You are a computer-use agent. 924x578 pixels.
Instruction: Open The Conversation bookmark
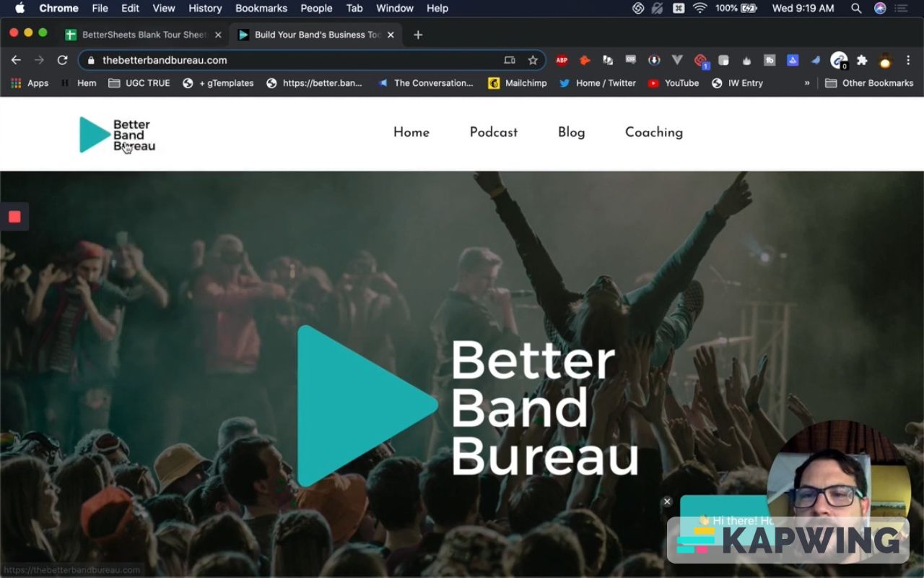tap(425, 83)
